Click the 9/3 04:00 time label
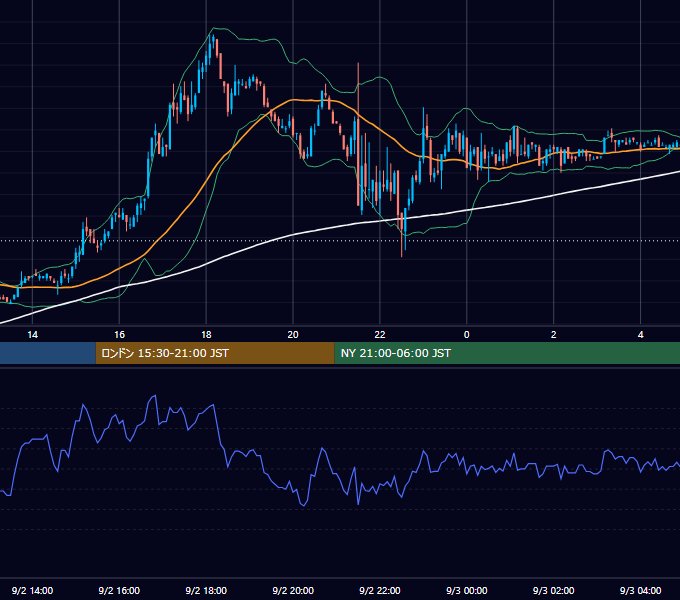The image size is (680, 600). (x=641, y=590)
